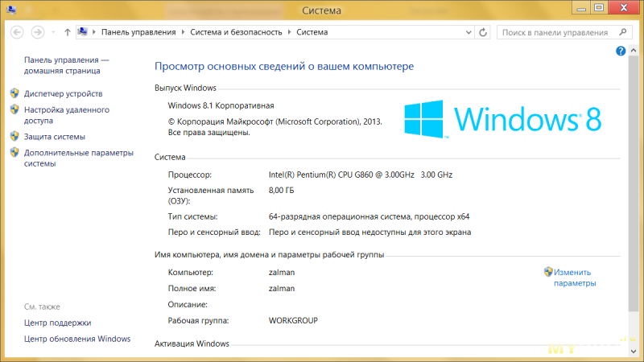Expand the chevron before Панель управления

click(94, 32)
